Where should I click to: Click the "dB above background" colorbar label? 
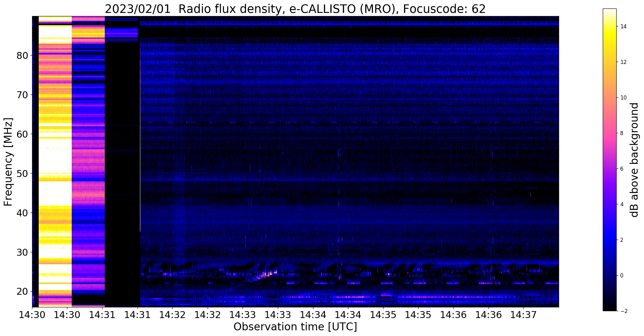point(634,160)
